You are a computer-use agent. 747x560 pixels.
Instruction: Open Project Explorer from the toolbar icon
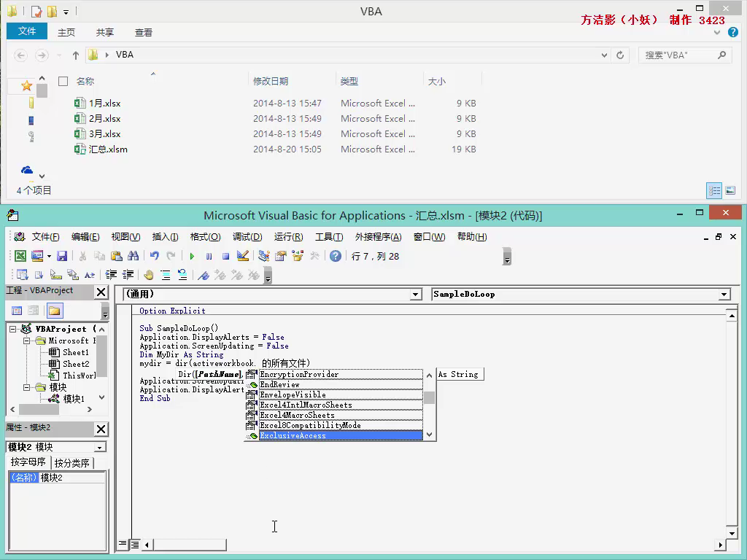pos(264,256)
